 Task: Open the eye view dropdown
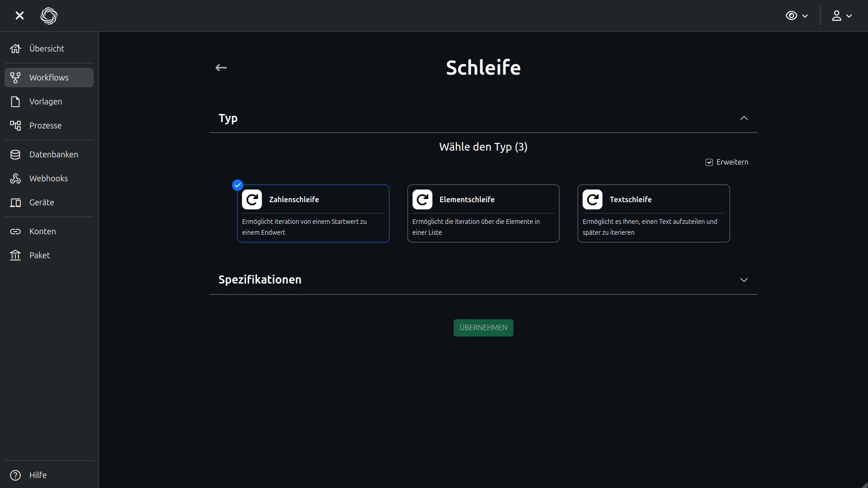[x=797, y=16]
